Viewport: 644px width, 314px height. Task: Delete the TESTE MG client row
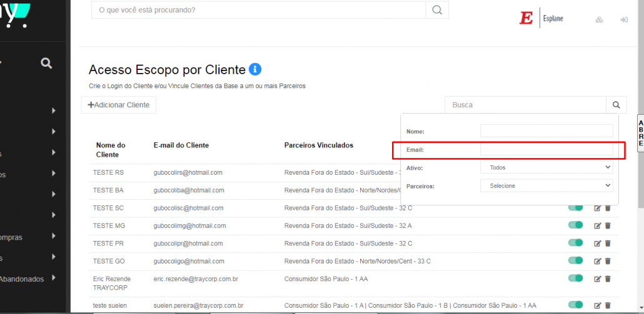coord(608,225)
